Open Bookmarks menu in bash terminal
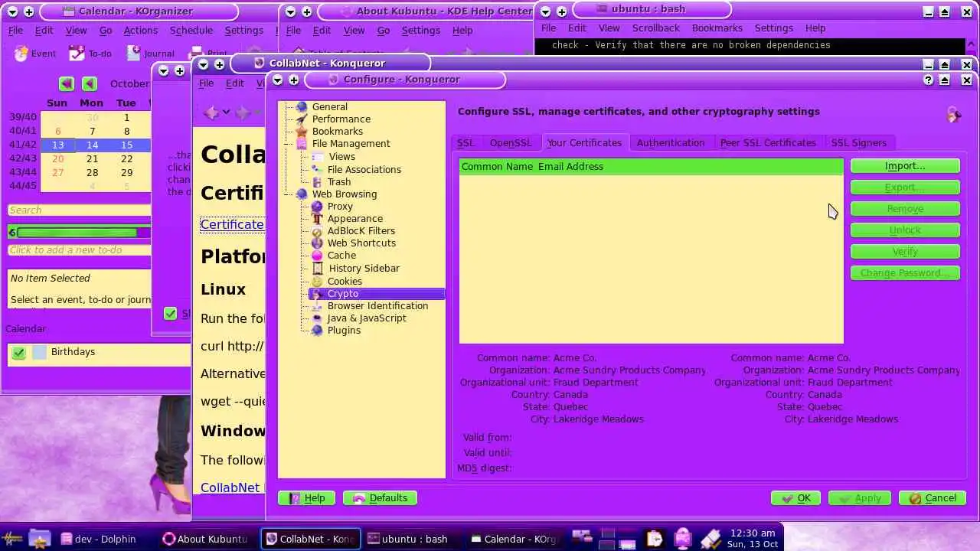 click(x=717, y=28)
